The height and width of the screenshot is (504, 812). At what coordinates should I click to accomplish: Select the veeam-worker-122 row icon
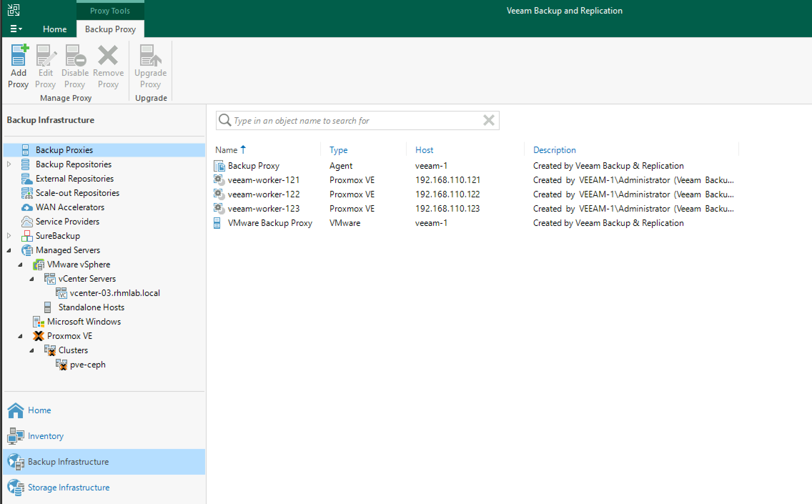[x=219, y=194]
